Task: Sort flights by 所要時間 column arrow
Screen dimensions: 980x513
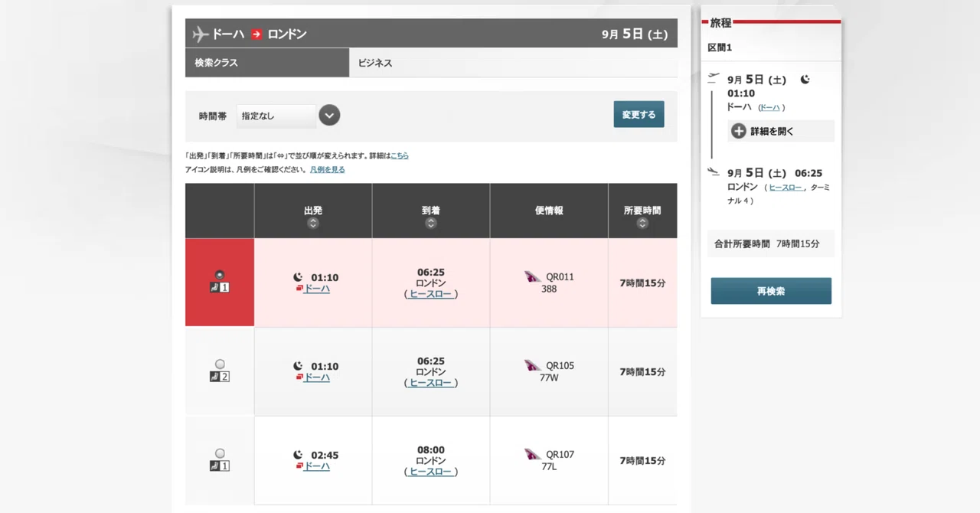Action: click(642, 224)
